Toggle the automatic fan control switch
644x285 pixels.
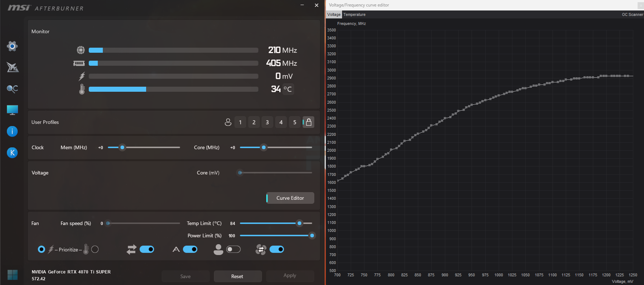click(x=190, y=249)
